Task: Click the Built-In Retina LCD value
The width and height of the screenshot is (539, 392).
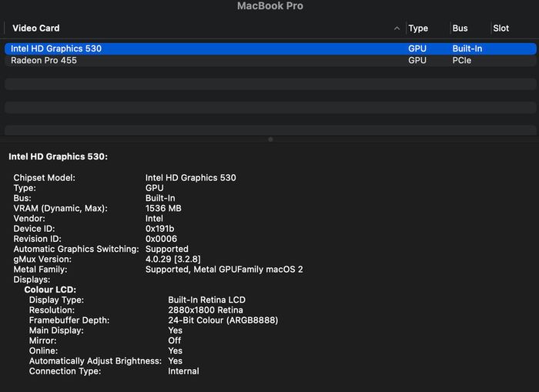Action: [x=206, y=300]
